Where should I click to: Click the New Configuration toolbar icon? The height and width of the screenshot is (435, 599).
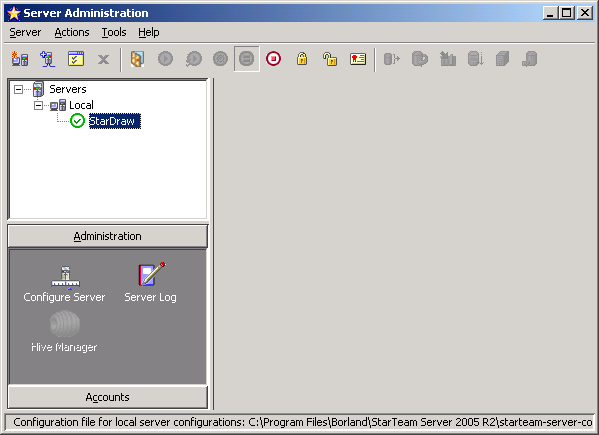(20, 59)
